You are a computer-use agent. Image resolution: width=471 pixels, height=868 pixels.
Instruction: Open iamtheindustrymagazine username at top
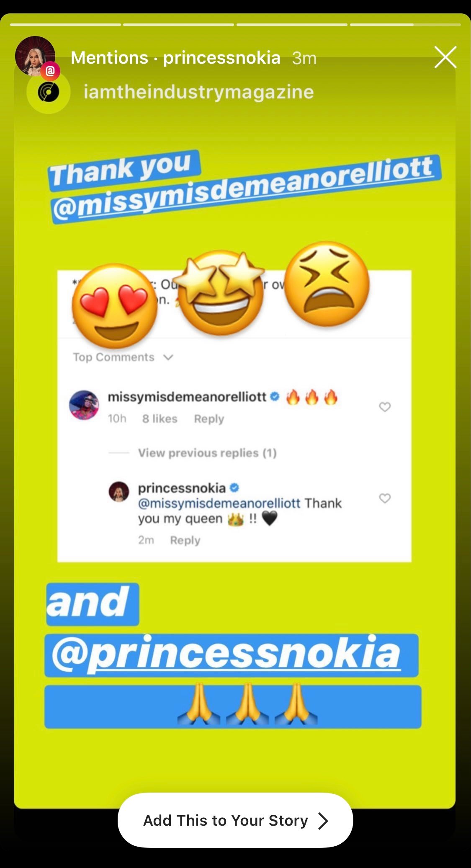point(198,92)
